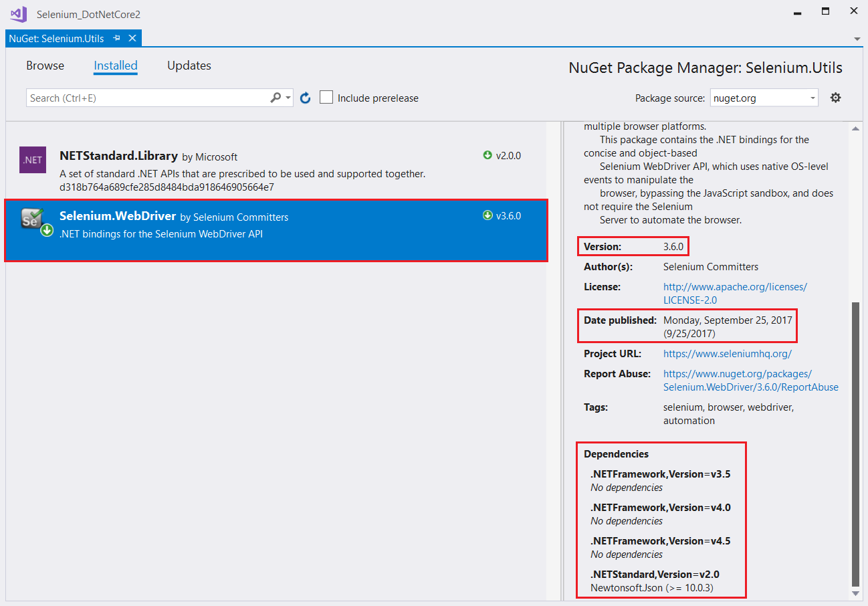Pin the NuGet: Selenium.Utils tab
This screenshot has height=606, width=868.
coord(116,38)
